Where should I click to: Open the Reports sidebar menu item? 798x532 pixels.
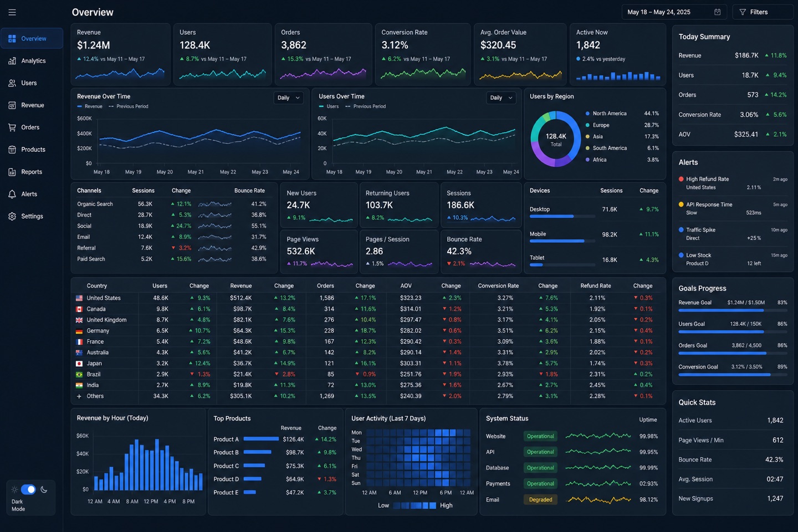point(32,172)
